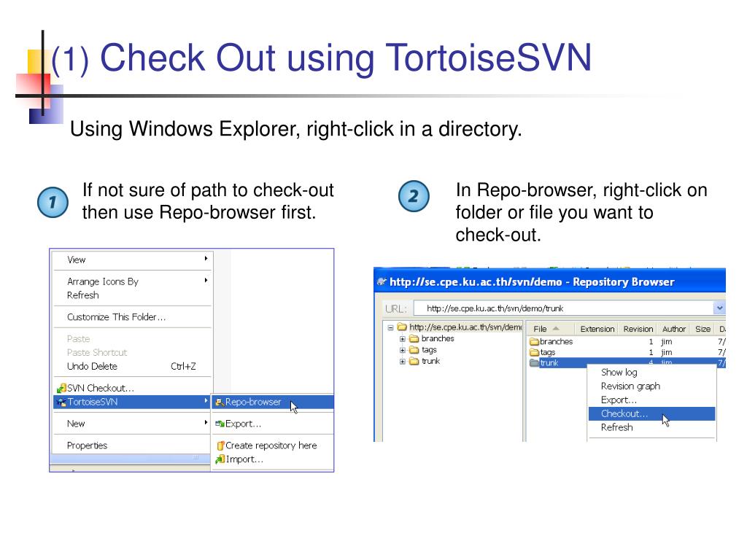Choose Export… in Repository Browser menu
The height and width of the screenshot is (560, 747).
651,400
